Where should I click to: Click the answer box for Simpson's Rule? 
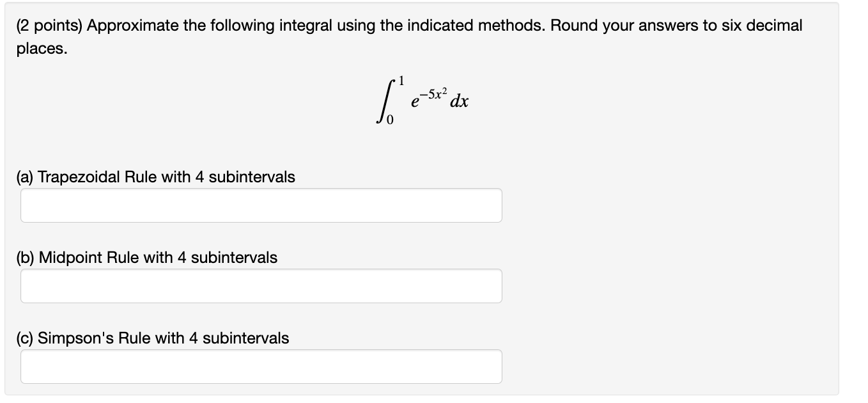tap(261, 366)
